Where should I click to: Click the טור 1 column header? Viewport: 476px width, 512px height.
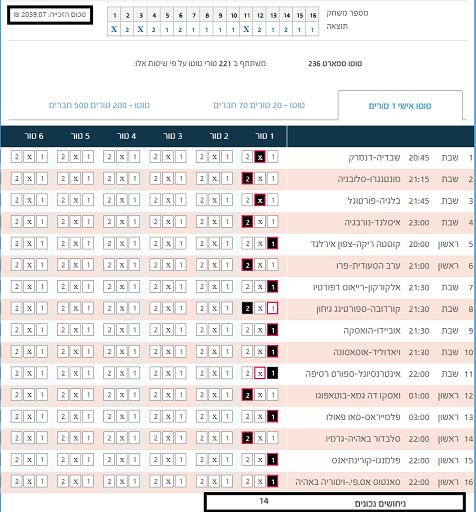(x=264, y=136)
